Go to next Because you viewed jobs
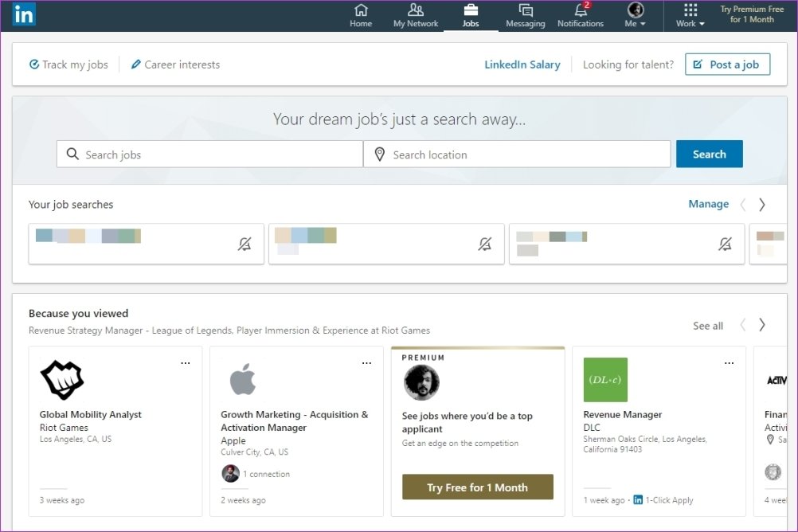The width and height of the screenshot is (798, 532). pos(762,325)
